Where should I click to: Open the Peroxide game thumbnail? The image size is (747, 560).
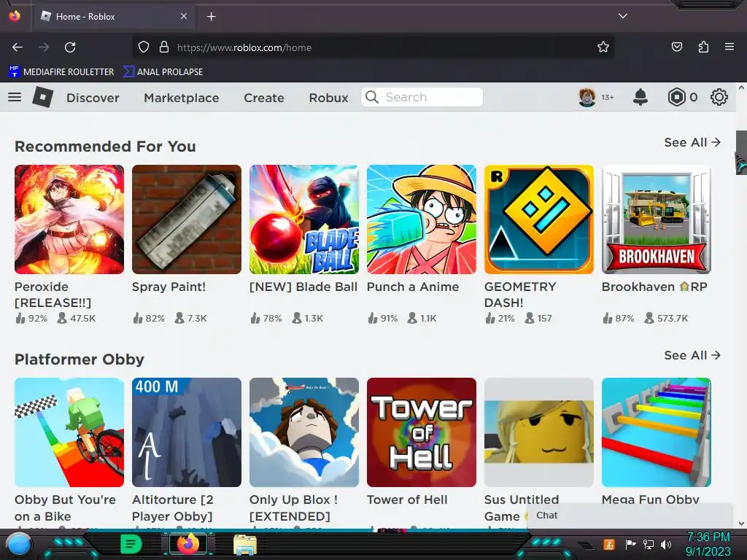69,219
